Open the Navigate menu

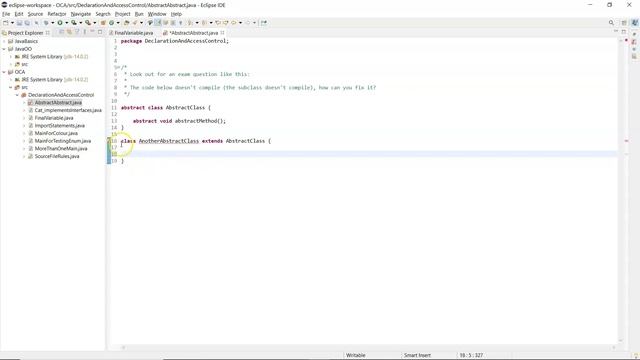click(x=81, y=14)
